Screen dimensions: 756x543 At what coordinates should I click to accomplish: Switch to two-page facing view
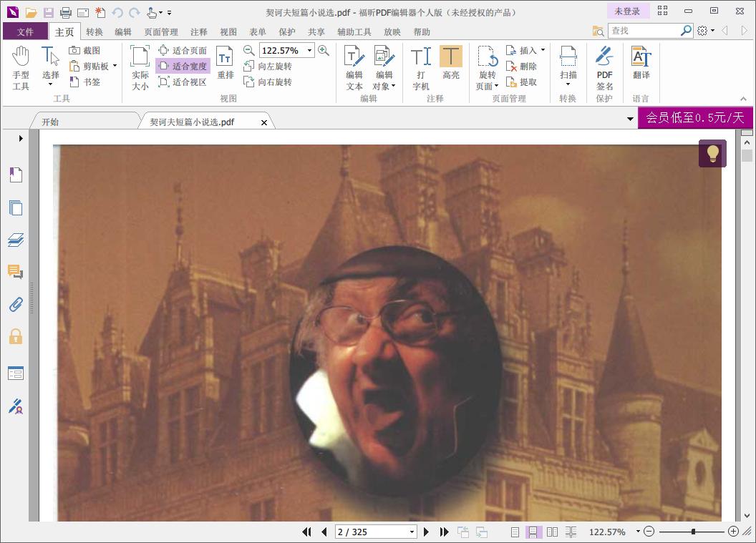552,532
